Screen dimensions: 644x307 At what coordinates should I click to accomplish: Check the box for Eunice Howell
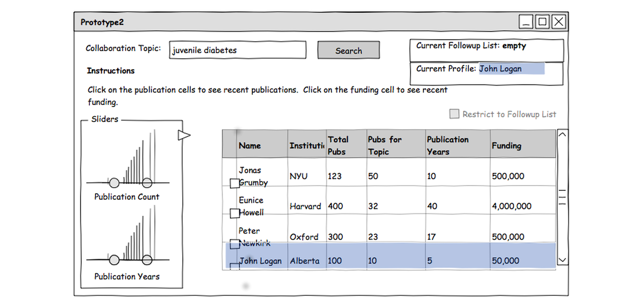(235, 213)
